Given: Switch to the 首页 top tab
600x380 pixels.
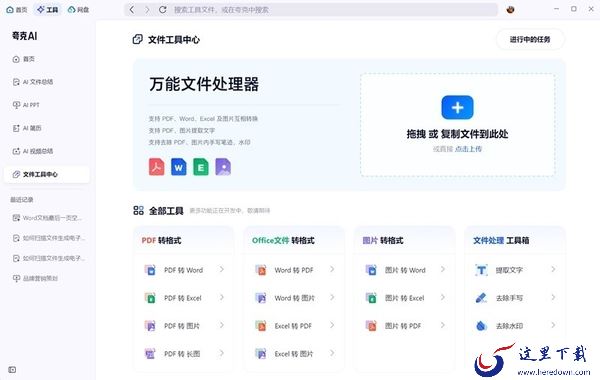Looking at the screenshot, I should click(x=17, y=10).
